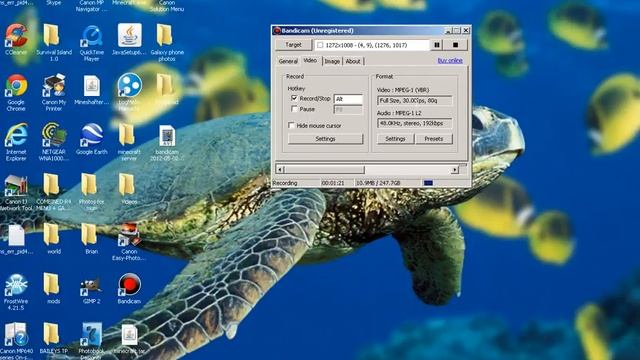Open the Canon MP640 series shortcut
This screenshot has height=360, width=640.
point(16,341)
